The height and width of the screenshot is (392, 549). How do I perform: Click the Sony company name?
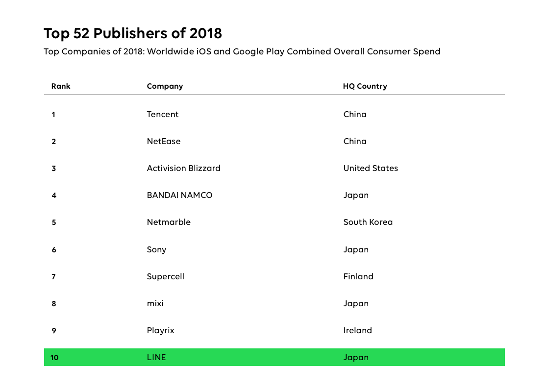156,249
